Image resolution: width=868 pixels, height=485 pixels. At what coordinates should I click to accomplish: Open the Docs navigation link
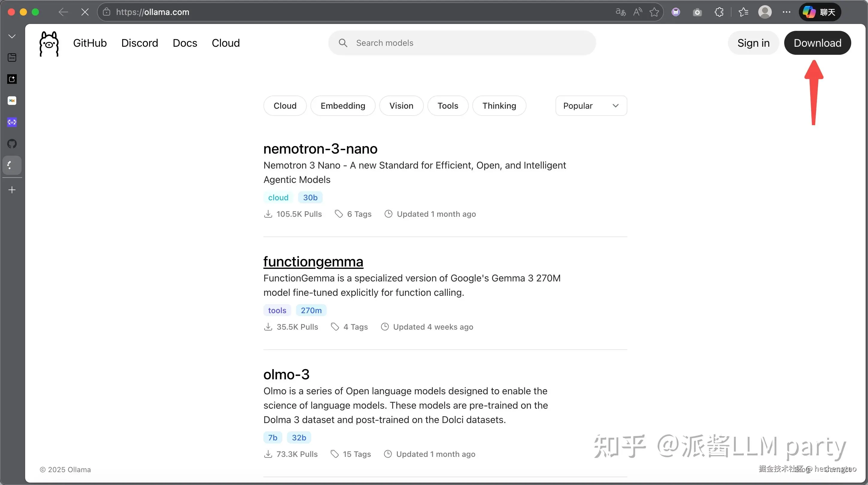[x=185, y=43]
